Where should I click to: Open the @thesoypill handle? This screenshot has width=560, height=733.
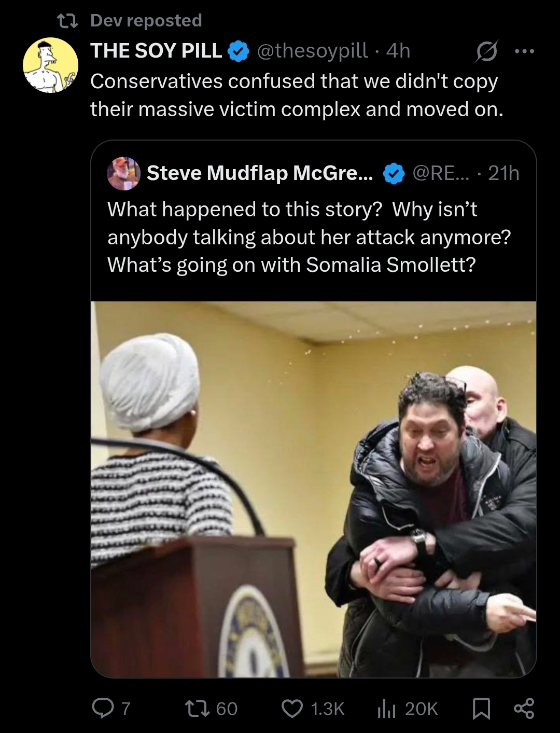[x=313, y=51]
